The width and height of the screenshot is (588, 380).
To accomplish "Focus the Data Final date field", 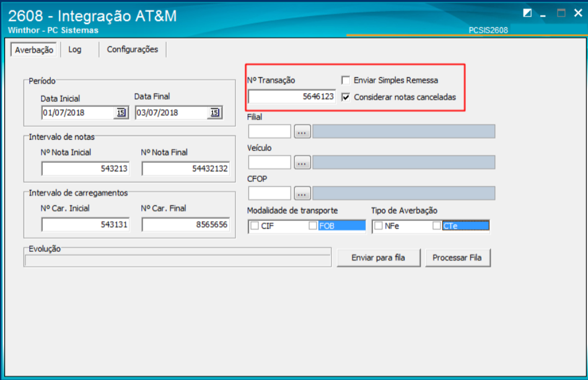I will 172,113.
